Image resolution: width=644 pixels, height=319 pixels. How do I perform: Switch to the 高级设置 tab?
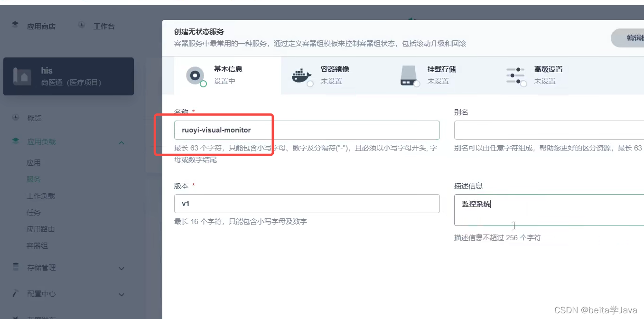548,75
